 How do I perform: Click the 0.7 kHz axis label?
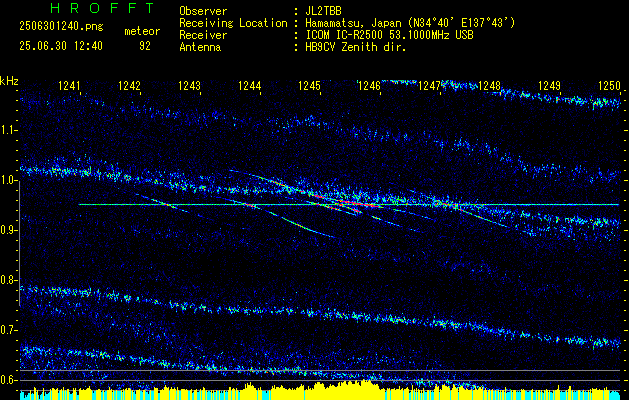tap(8, 330)
